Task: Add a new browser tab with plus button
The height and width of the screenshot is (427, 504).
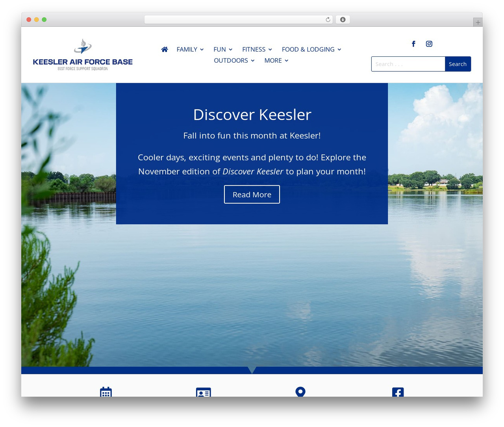Action: tap(478, 22)
